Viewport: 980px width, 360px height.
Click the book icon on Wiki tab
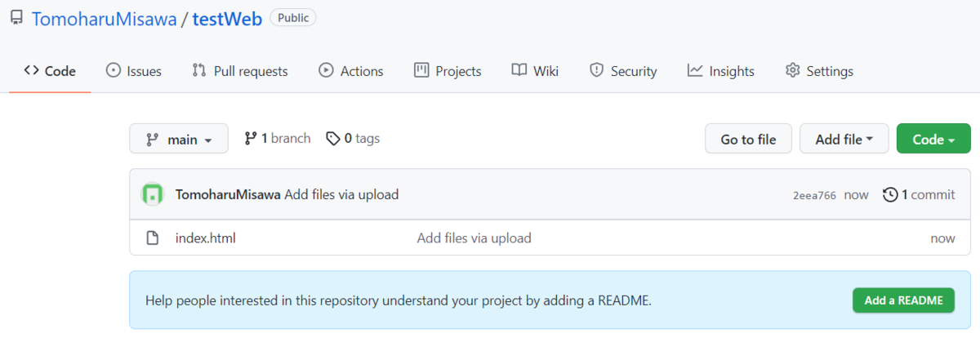pyautogui.click(x=519, y=71)
